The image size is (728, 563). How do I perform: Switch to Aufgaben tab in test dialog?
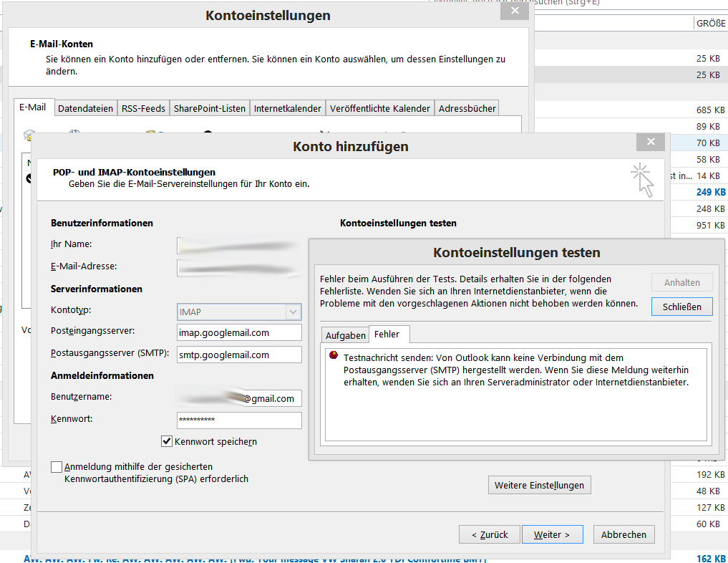[x=346, y=335]
